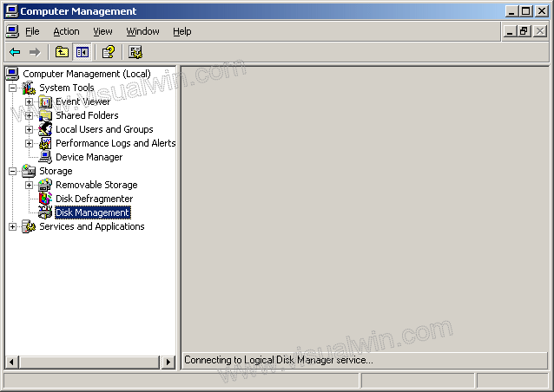
Task: Click the Event Viewer icon
Action: coord(45,101)
